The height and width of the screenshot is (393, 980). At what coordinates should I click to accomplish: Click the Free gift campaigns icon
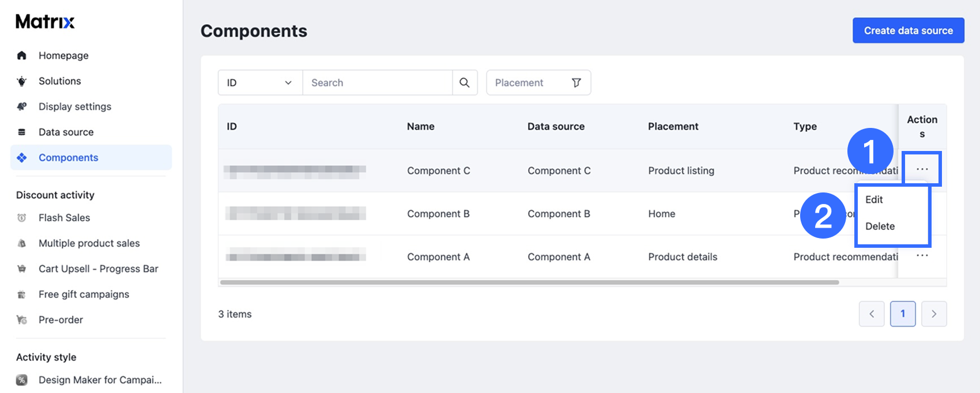22,294
